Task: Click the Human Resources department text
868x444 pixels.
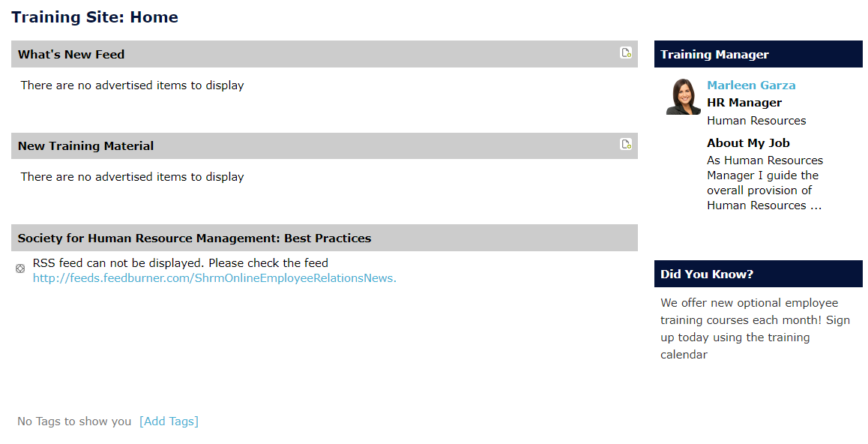Action: (756, 121)
